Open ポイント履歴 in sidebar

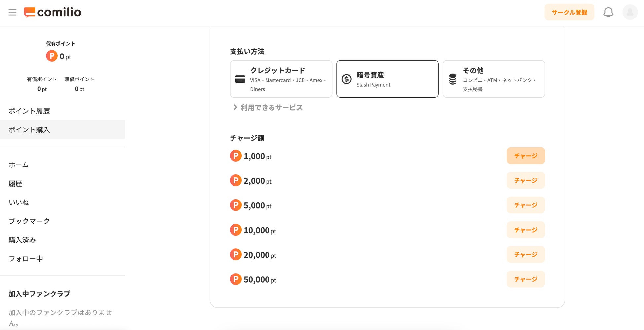point(29,111)
